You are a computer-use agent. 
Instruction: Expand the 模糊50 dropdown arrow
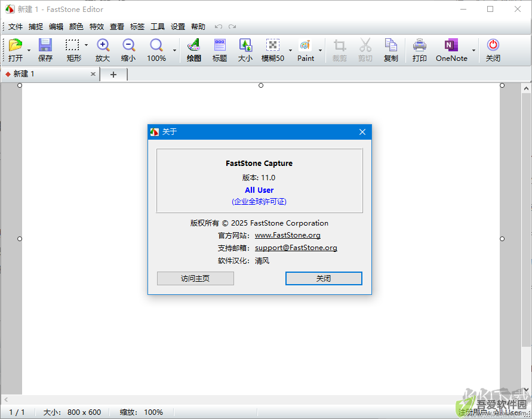pyautogui.click(x=290, y=50)
